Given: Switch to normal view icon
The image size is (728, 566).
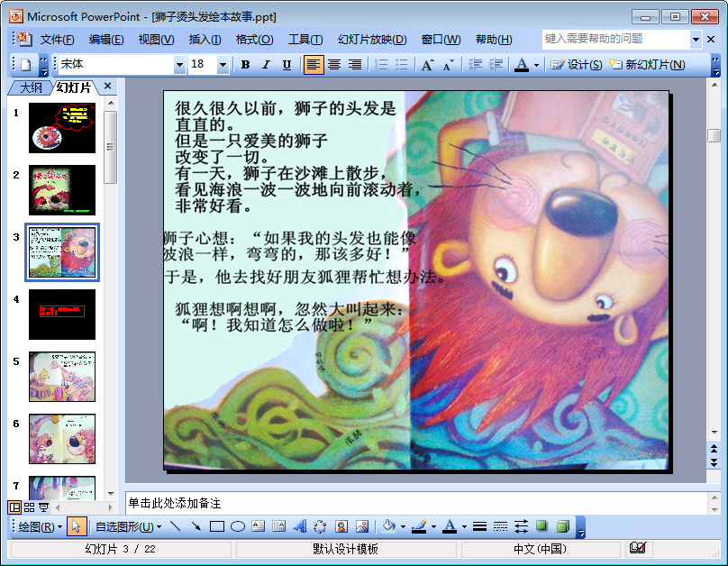Looking at the screenshot, I should [14, 507].
